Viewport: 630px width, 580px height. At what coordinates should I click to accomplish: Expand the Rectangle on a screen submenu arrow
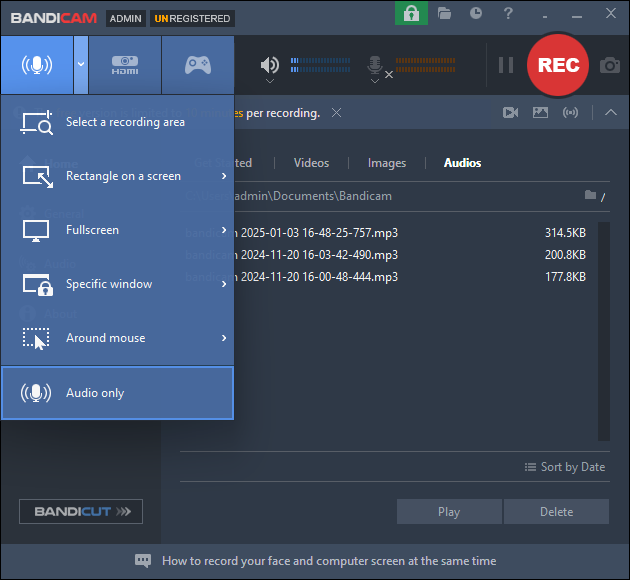pyautogui.click(x=224, y=176)
